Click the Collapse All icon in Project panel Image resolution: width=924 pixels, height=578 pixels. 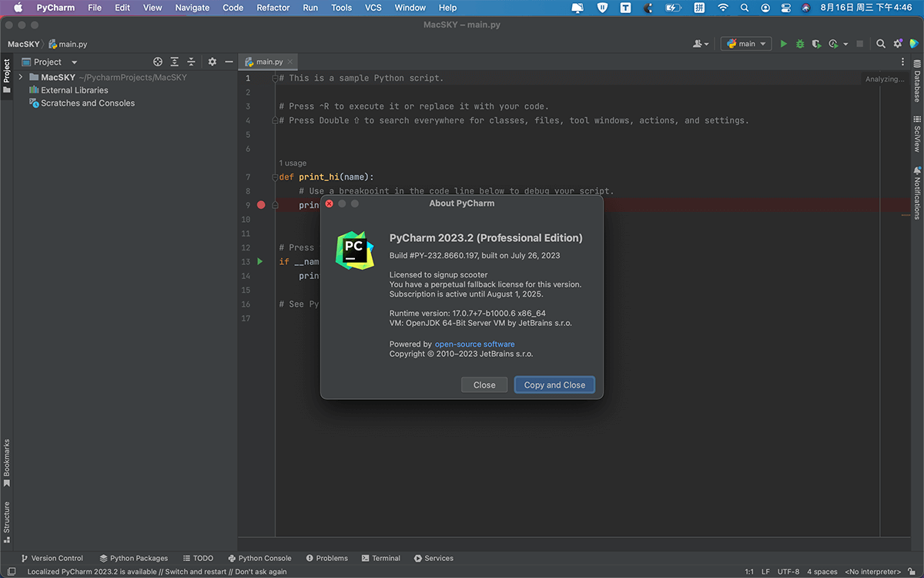191,62
